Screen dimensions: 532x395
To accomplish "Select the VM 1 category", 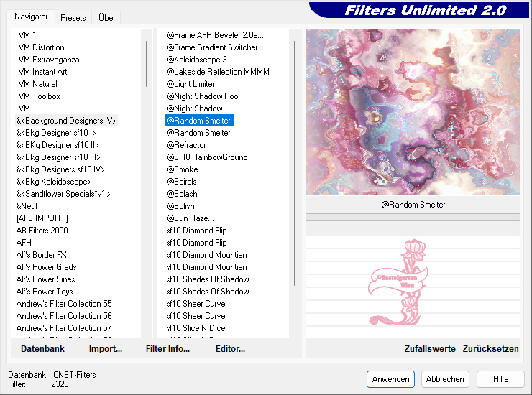I will (27, 35).
